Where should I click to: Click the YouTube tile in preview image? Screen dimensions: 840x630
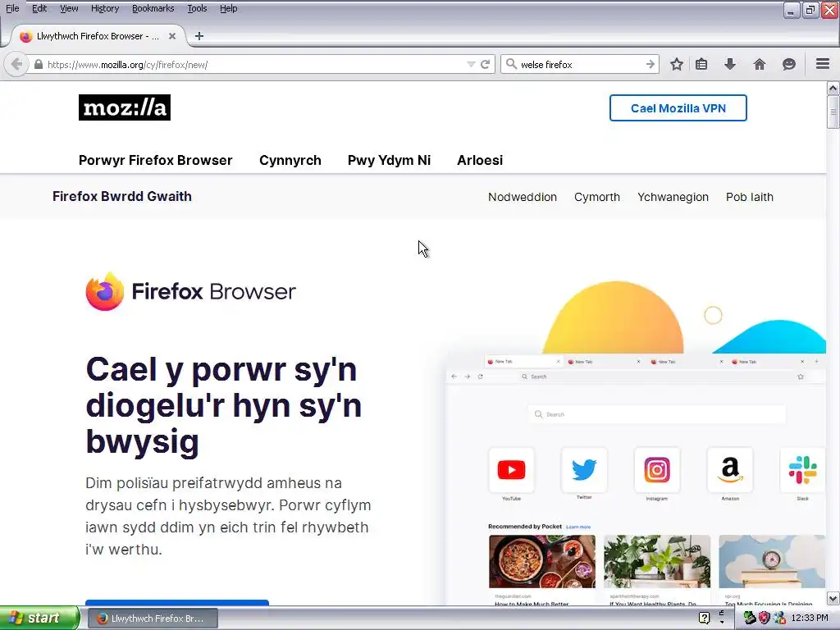511,470
